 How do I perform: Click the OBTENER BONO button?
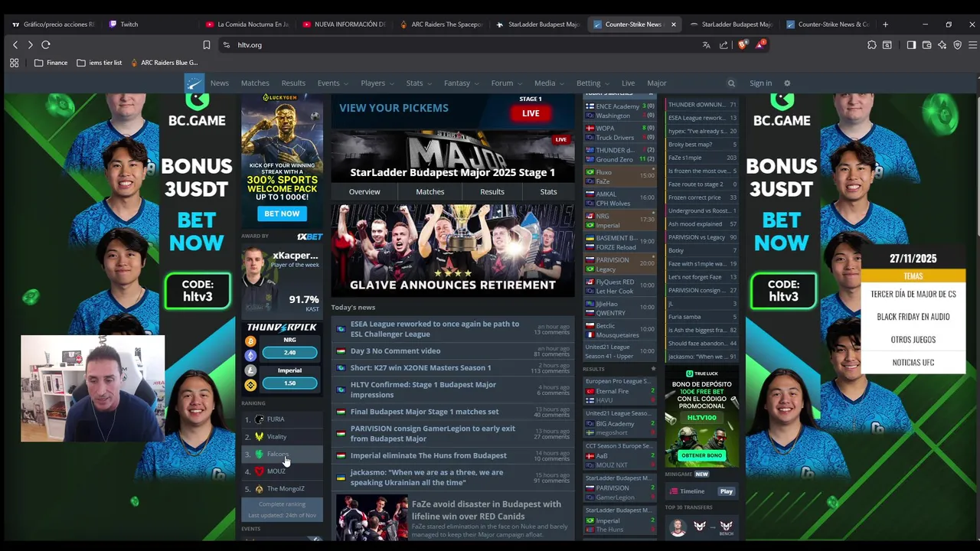(x=702, y=455)
